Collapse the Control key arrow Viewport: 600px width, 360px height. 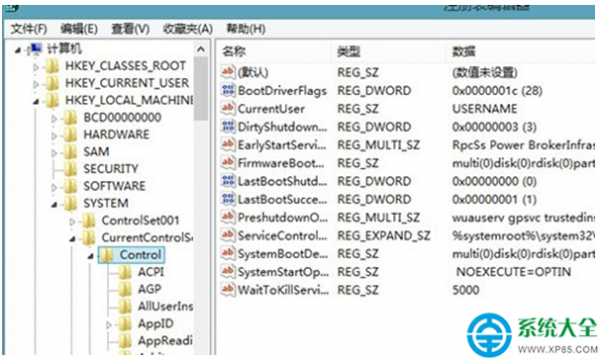pos(90,256)
